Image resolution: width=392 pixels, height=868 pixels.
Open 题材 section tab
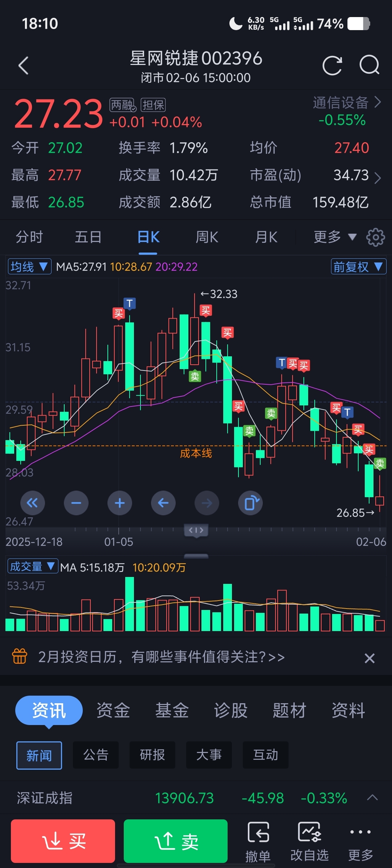[290, 710]
